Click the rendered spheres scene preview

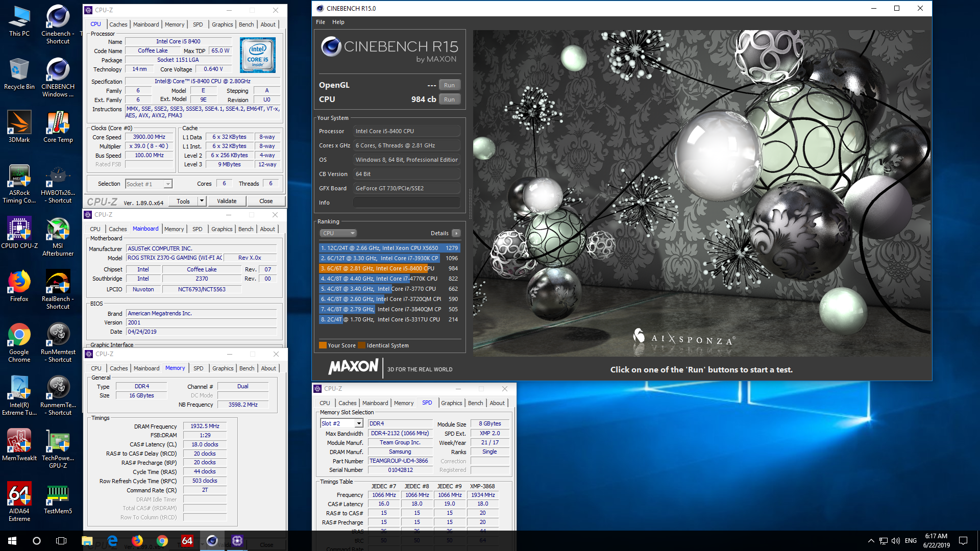(x=701, y=193)
